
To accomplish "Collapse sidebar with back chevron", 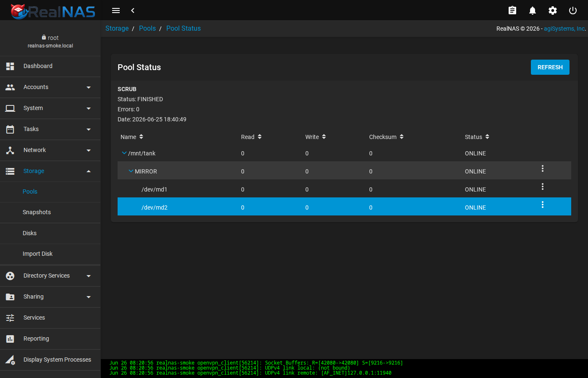I will [133, 10].
